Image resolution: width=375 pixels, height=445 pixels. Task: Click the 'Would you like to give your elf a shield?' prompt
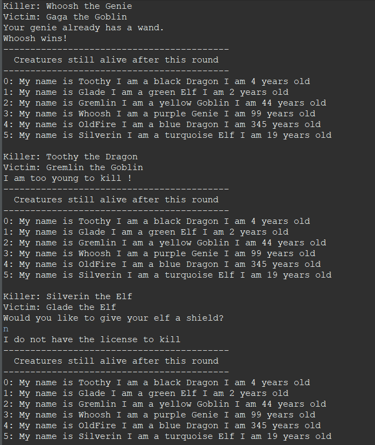(113, 318)
